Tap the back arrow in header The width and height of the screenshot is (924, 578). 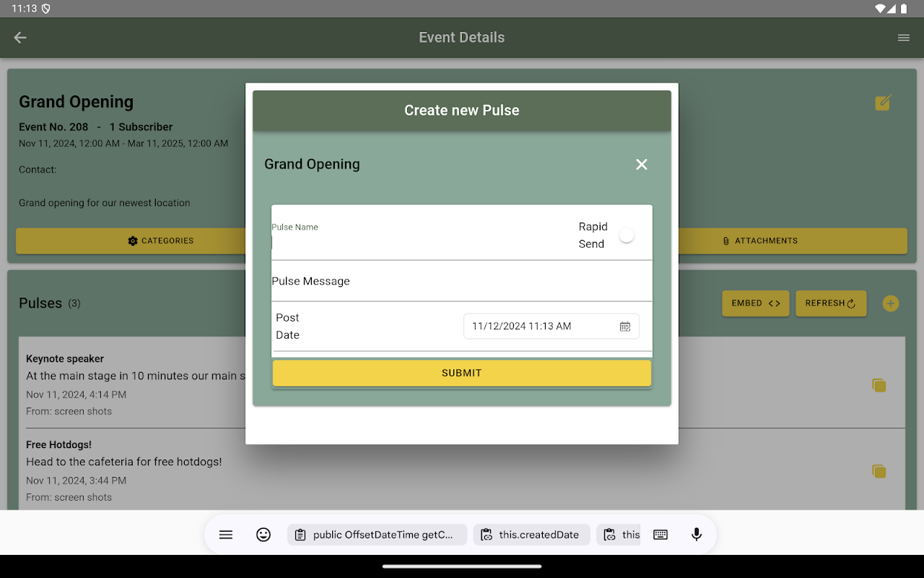click(20, 38)
